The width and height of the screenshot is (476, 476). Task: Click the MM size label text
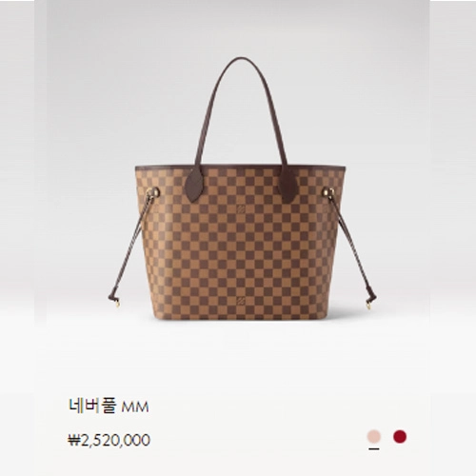pyautogui.click(x=135, y=407)
